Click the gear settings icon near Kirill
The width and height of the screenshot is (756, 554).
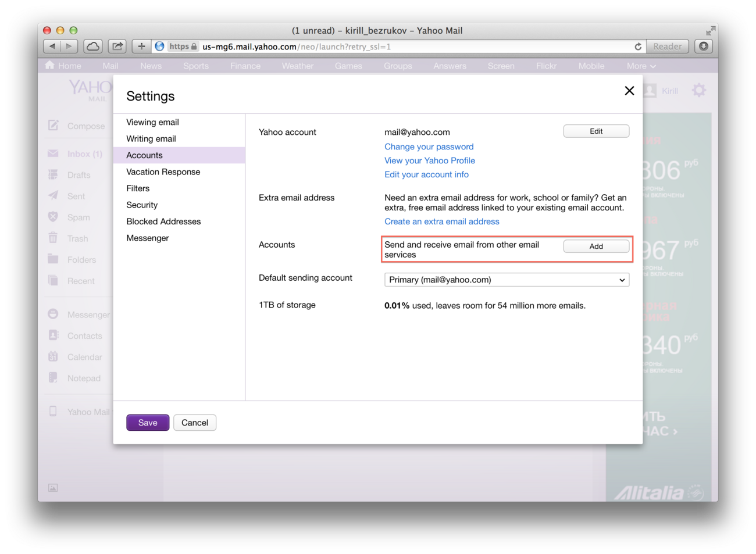click(x=698, y=91)
